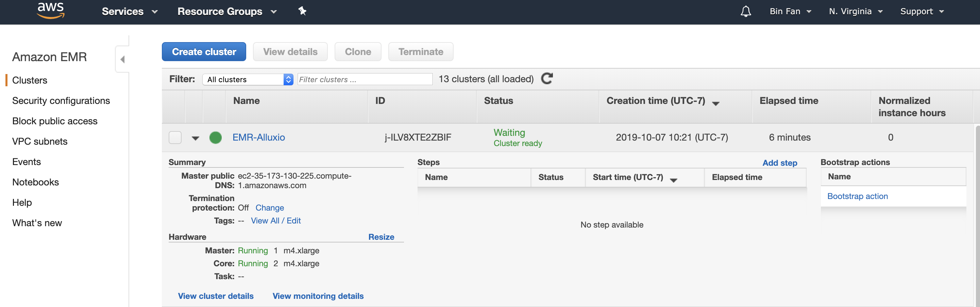
Task: Click the green status dot for EMR-Alluxio
Action: (x=215, y=138)
